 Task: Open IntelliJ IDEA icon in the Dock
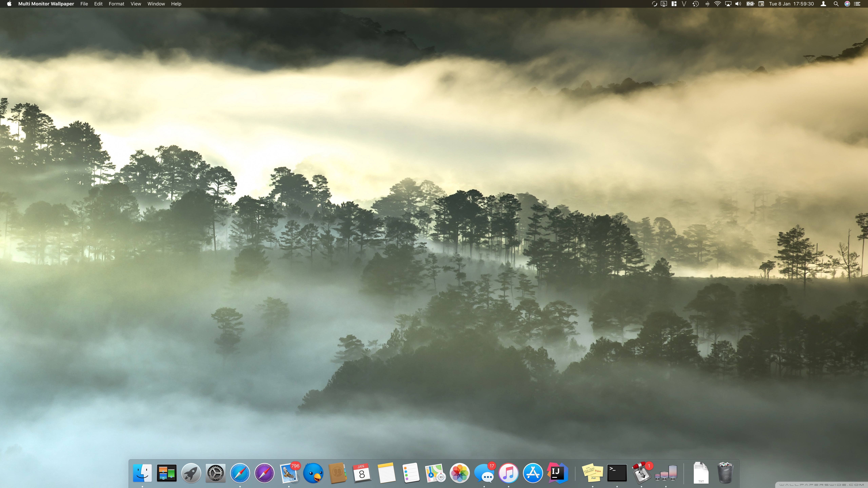pyautogui.click(x=557, y=473)
